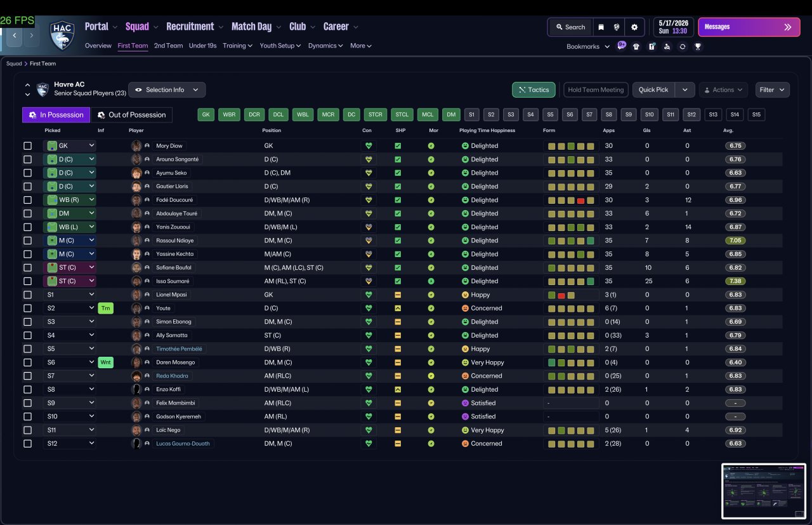Screen dimensions: 812x525
Task: Open the Filter dropdown
Action: pyautogui.click(x=773, y=90)
